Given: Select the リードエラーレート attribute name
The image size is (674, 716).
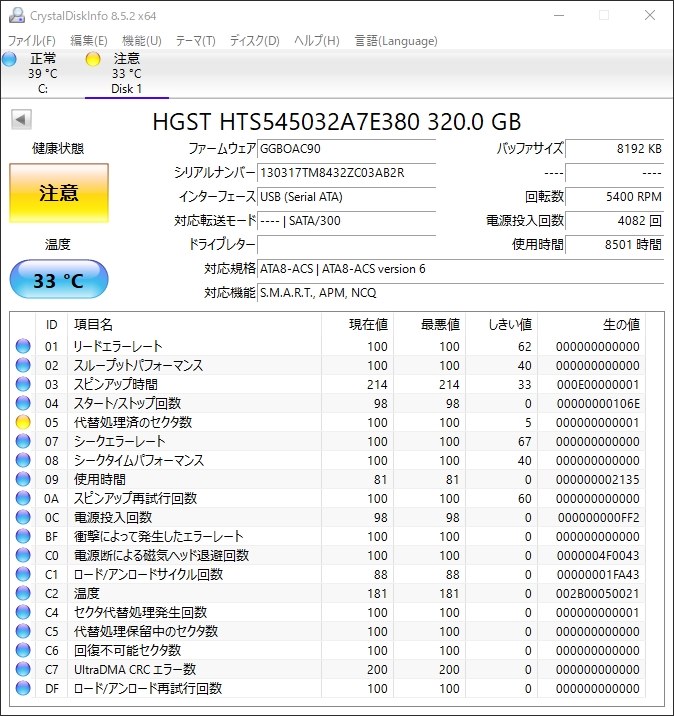Looking at the screenshot, I should [x=118, y=346].
